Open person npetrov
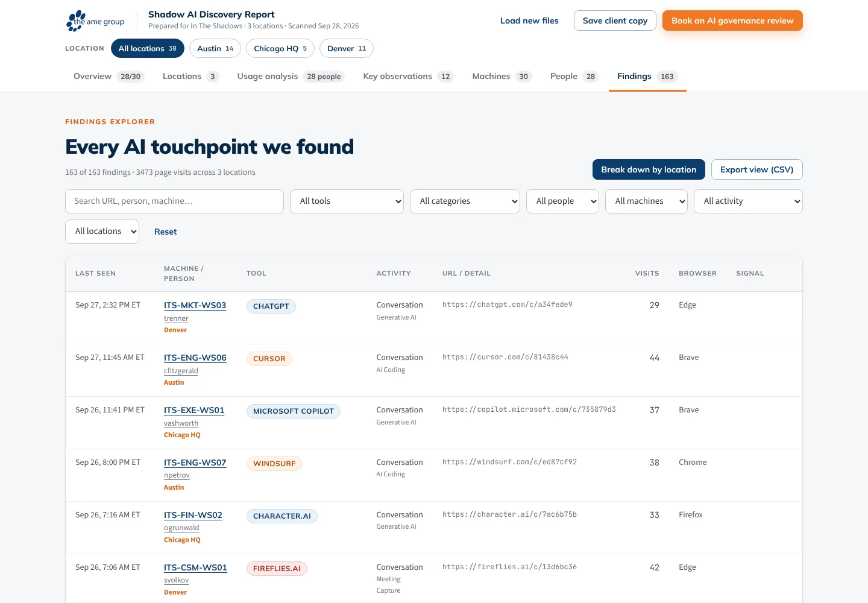Image resolution: width=868 pixels, height=603 pixels. coord(177,475)
